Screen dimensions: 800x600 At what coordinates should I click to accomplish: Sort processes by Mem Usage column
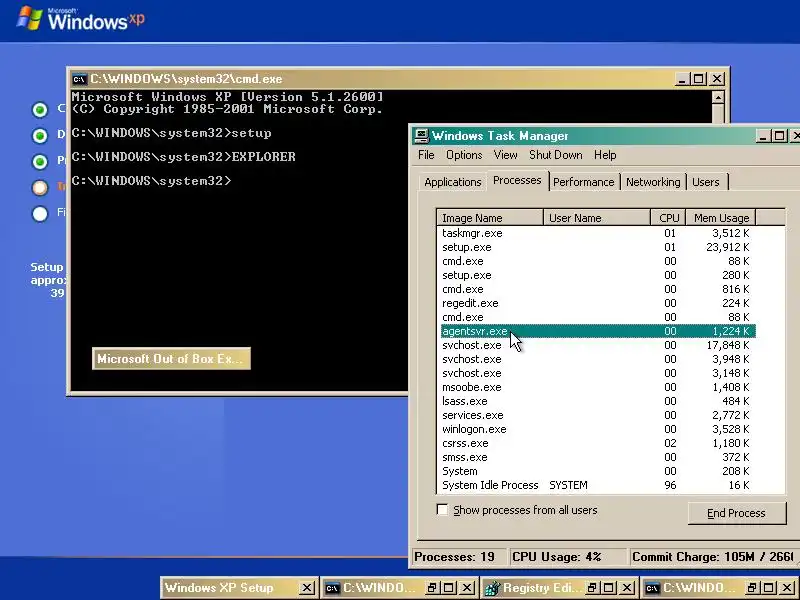point(720,218)
